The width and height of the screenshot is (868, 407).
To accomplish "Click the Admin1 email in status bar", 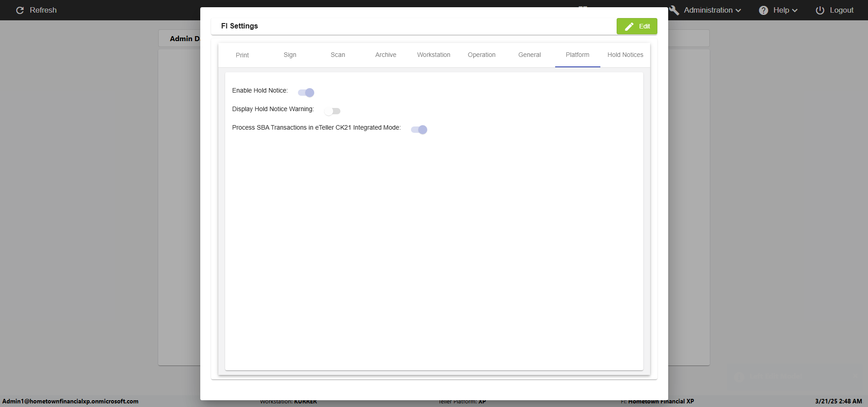I will pyautogui.click(x=71, y=401).
